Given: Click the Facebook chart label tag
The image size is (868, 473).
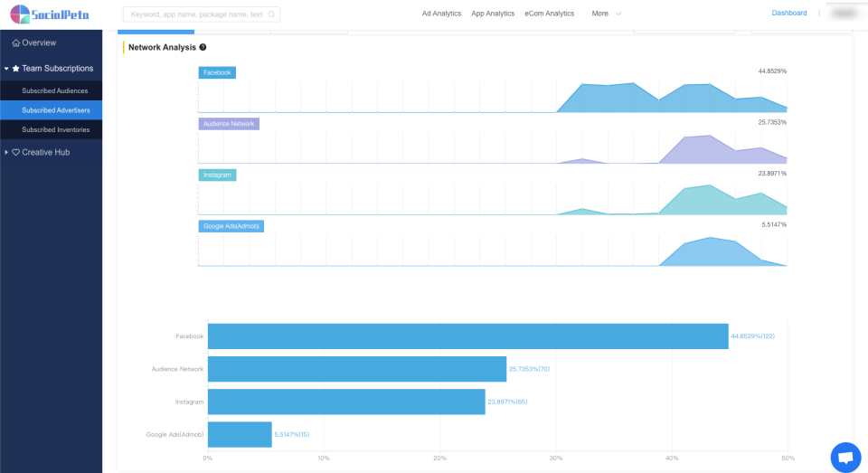Looking at the screenshot, I should click(217, 72).
